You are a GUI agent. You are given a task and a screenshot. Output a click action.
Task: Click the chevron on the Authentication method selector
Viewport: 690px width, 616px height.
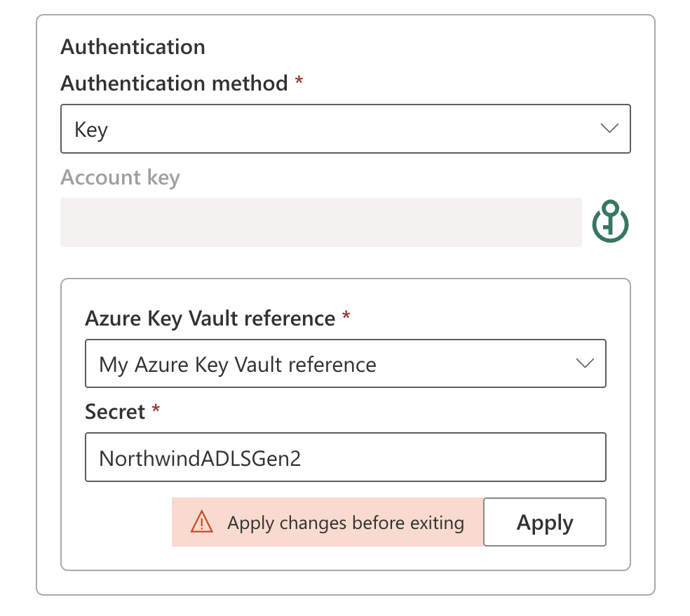(609, 128)
